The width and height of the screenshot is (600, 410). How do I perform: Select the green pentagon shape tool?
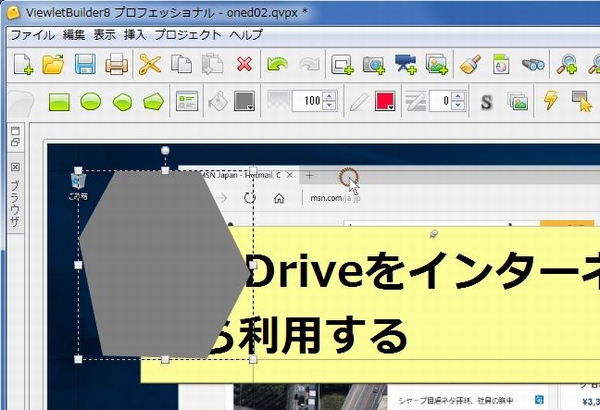tap(152, 101)
